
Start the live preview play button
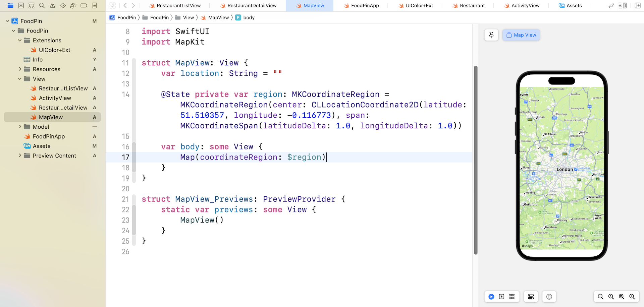click(x=491, y=297)
